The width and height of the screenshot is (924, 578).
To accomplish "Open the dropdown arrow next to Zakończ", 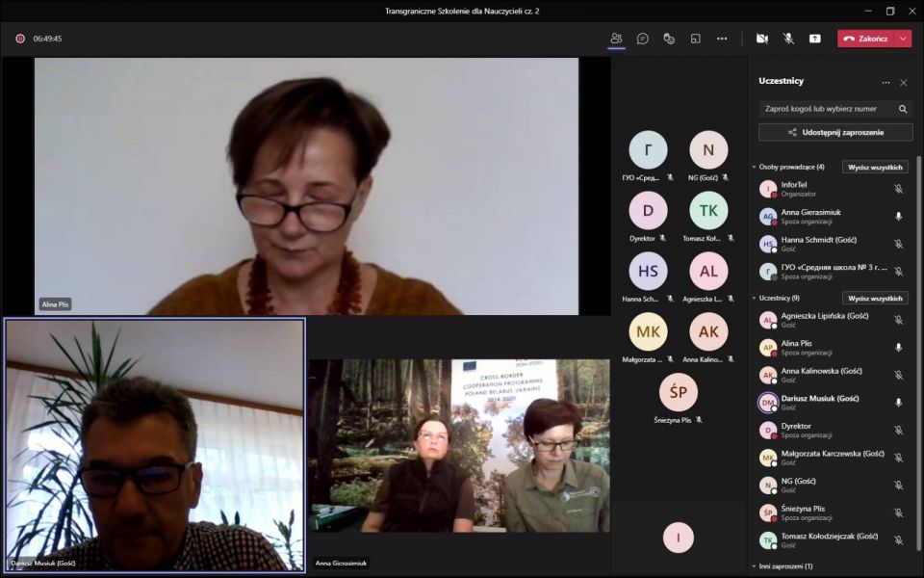I will coord(903,39).
